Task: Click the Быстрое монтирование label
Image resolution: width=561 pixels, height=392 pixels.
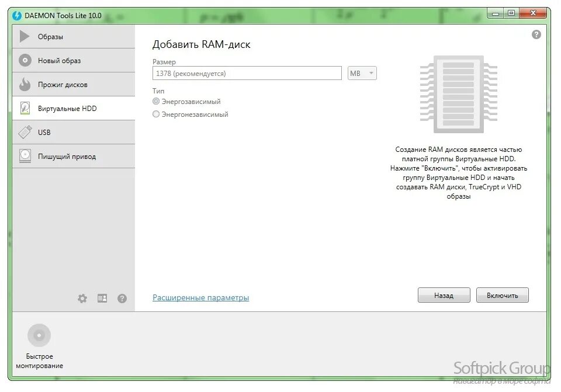Action: tap(39, 361)
